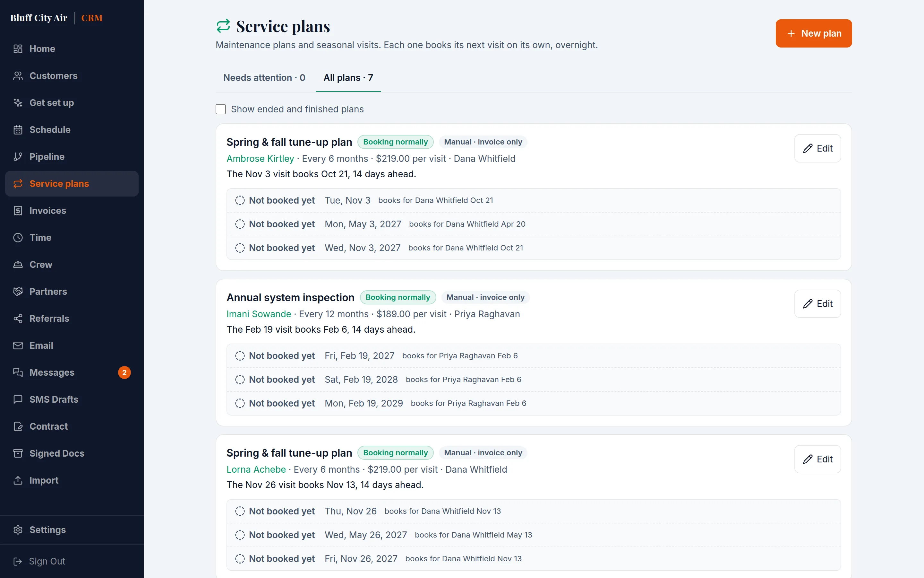Open Settings gear icon
Viewport: 924px width, 578px height.
click(x=18, y=530)
